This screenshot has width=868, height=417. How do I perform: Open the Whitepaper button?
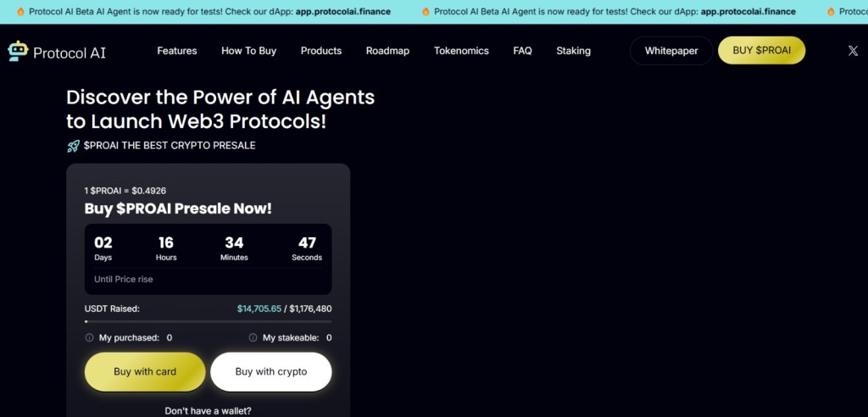(x=671, y=51)
